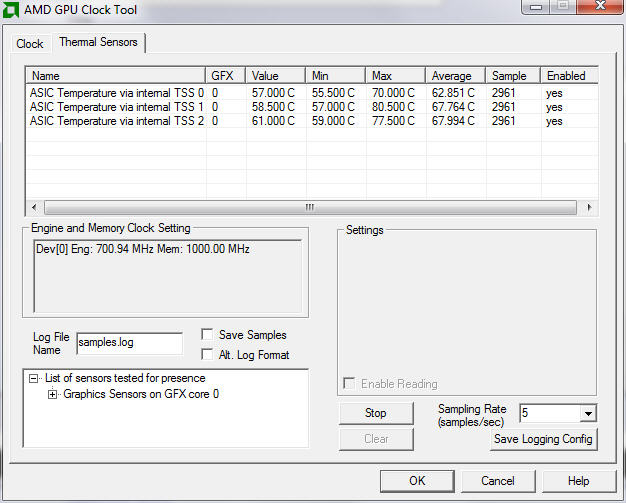The height and width of the screenshot is (503, 626).
Task: Confirm with the OK button
Action: [x=417, y=481]
